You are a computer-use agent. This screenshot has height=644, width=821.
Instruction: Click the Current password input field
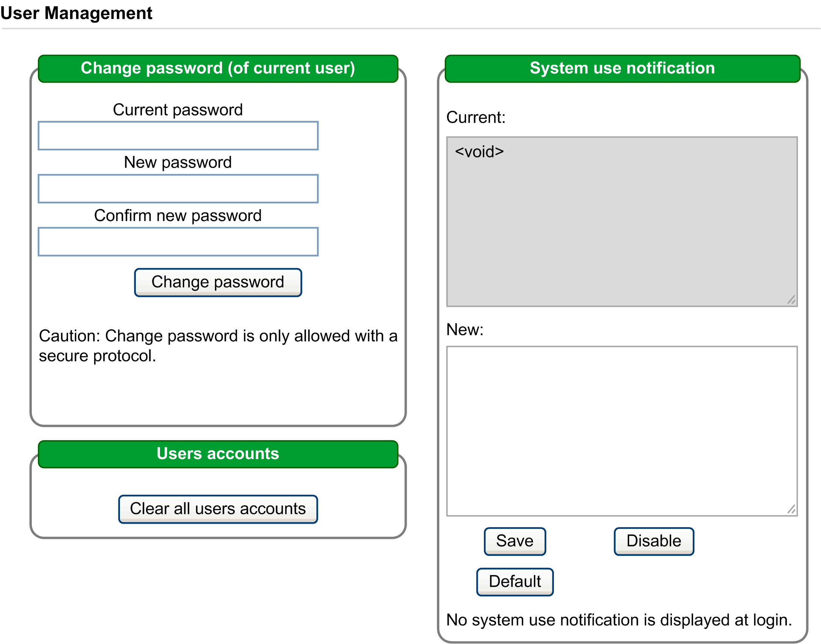coord(178,136)
